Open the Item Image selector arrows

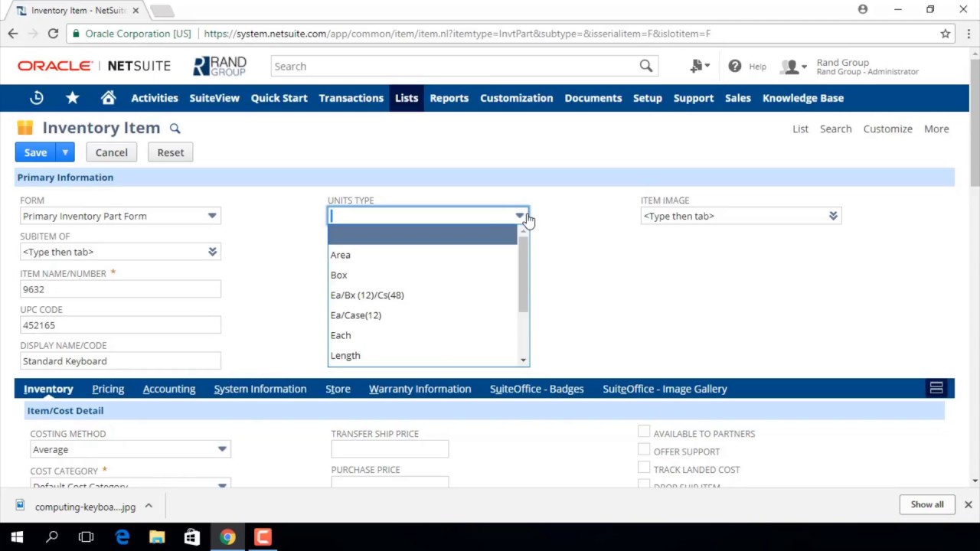coord(833,216)
